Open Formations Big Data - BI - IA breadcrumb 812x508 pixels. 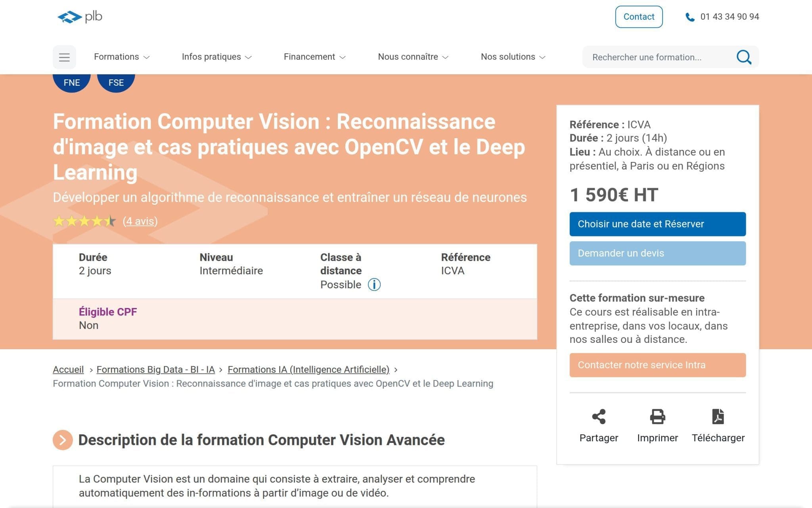pos(155,369)
